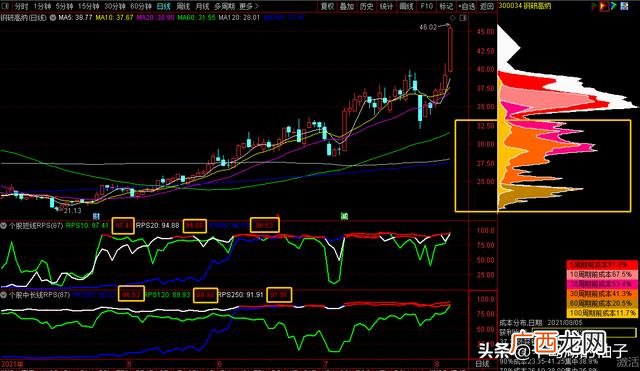Click the bright green arrow icon top right
The image size is (640, 371).
click(x=613, y=6)
